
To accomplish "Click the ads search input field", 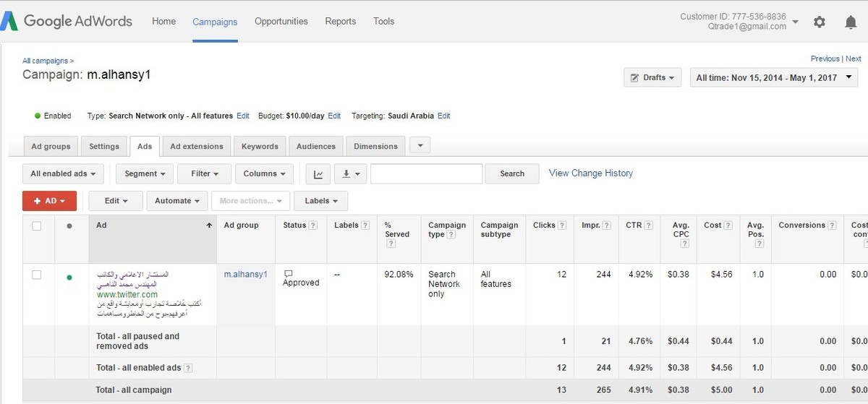I will 426,173.
